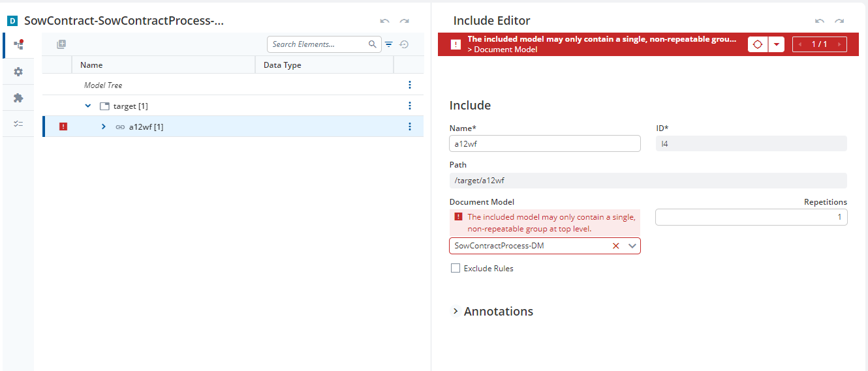Open the model tree sidebar icon
The image size is (868, 371).
coord(18,44)
